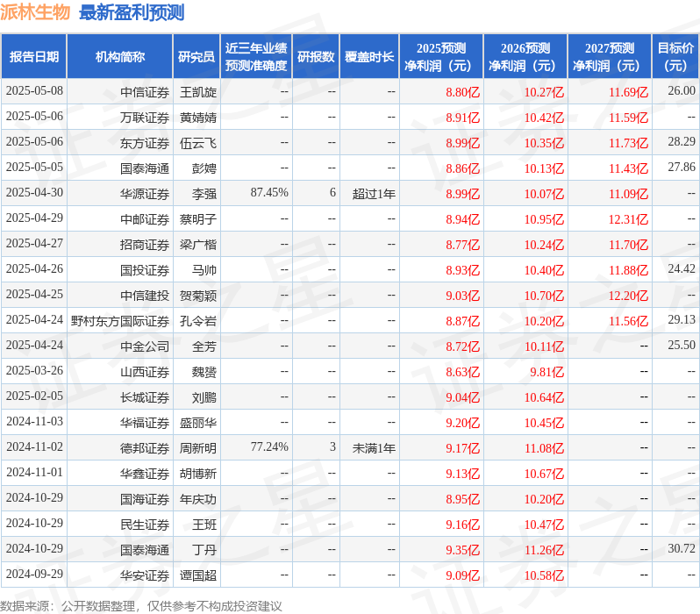Click researcher 丁丹
This screenshot has width=700, height=614.
204,551
